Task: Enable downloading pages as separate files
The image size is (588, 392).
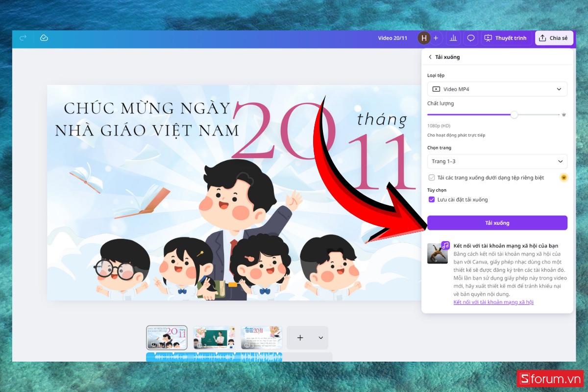Action: click(x=432, y=177)
